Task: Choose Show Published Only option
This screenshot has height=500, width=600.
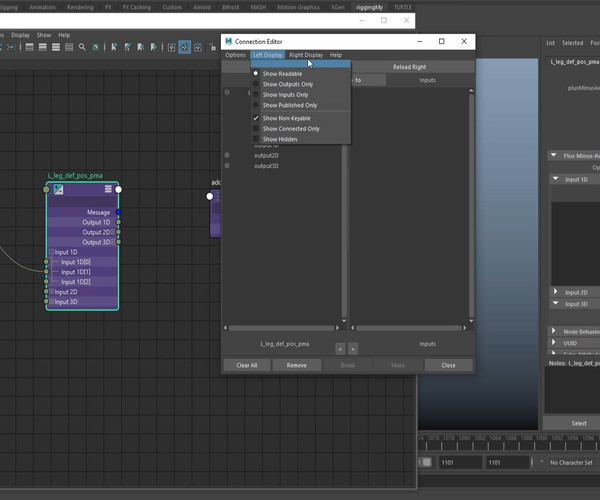Action: pos(290,105)
